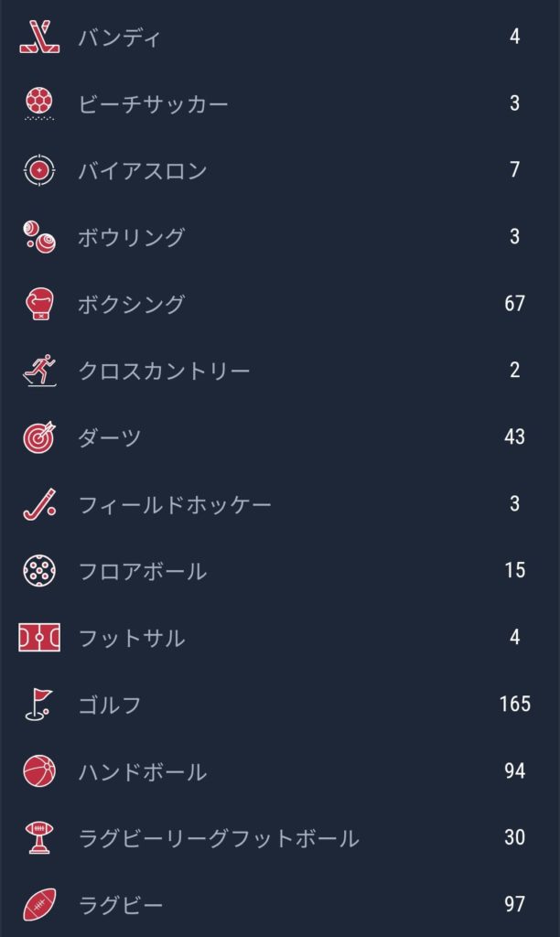Click the golf flag icon
Screen dimensions: 560x937
39,705
